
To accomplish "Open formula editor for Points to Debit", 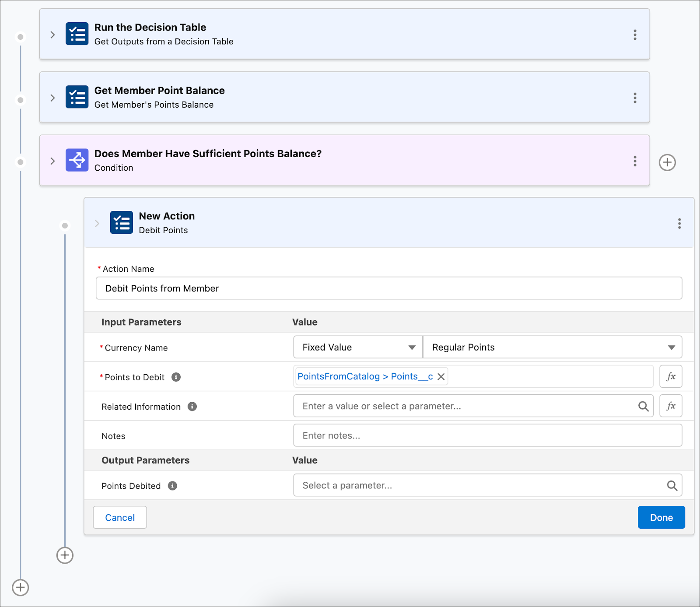I will tap(671, 376).
